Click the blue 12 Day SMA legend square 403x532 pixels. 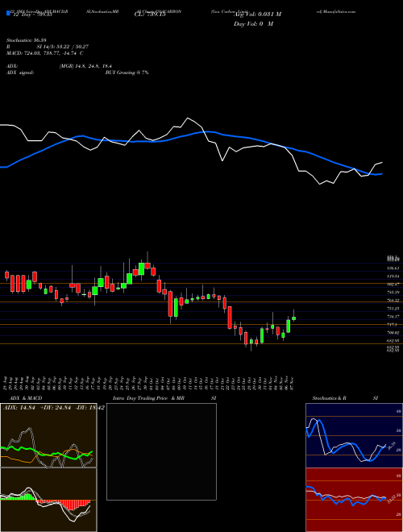tap(8, 14)
